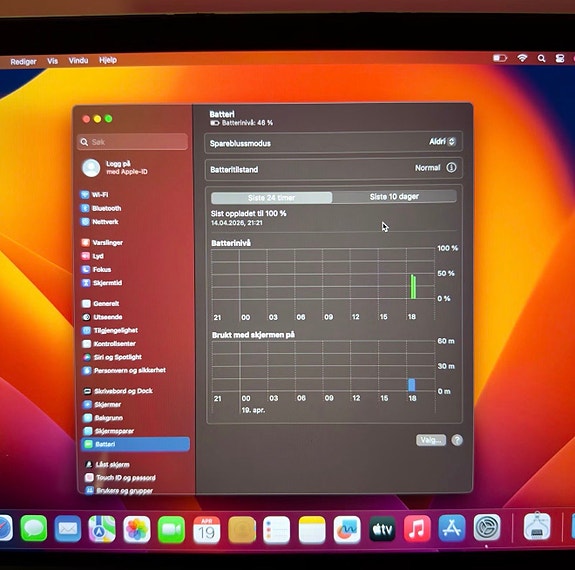This screenshot has width=575, height=570.
Task: Open the Spareblussmodus Aldri dropdown
Action: 443,142
